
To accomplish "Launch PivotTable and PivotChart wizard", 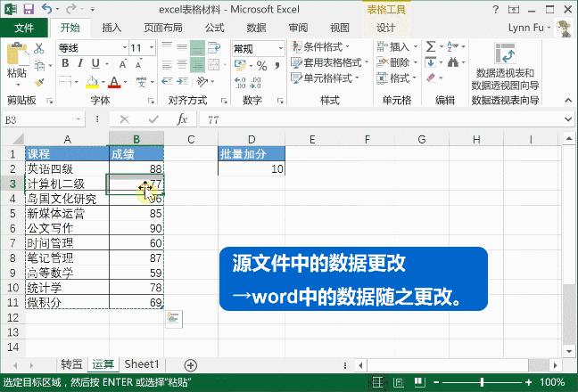I will coord(505,72).
